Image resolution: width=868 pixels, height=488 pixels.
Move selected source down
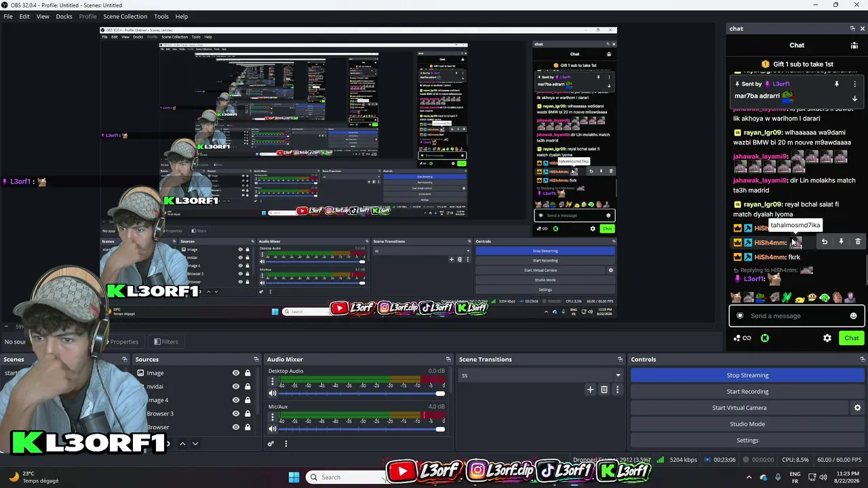(x=195, y=444)
